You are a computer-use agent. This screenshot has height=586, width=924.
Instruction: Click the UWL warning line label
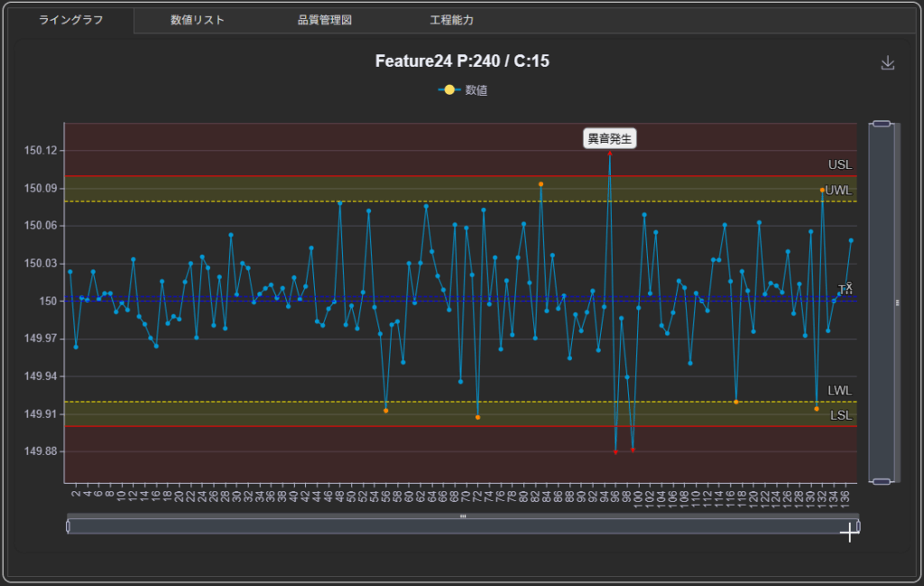coord(838,191)
